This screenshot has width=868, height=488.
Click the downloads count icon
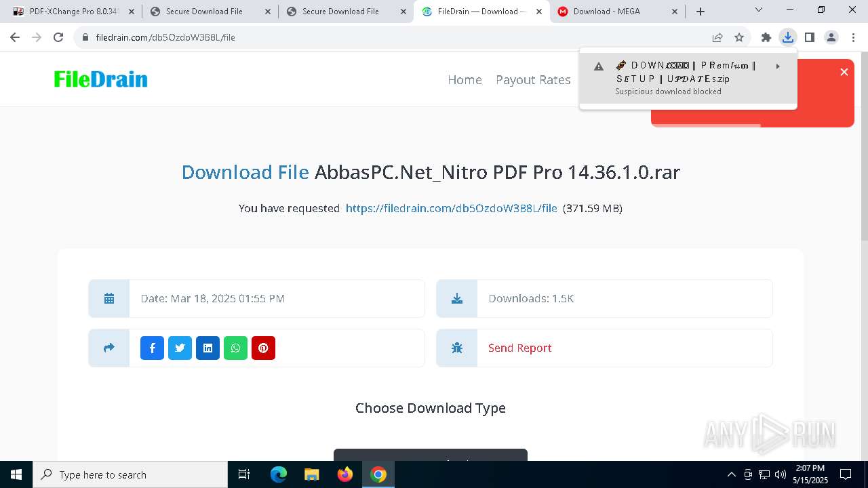457,298
